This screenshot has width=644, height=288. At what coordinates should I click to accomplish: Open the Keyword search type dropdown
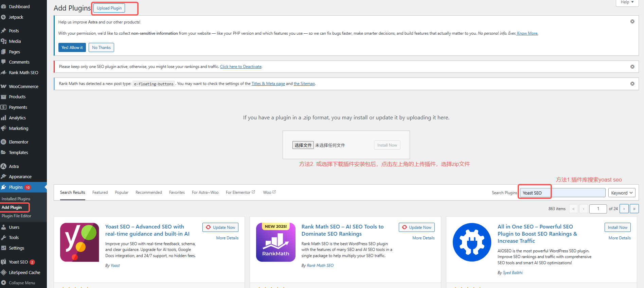[x=622, y=193]
